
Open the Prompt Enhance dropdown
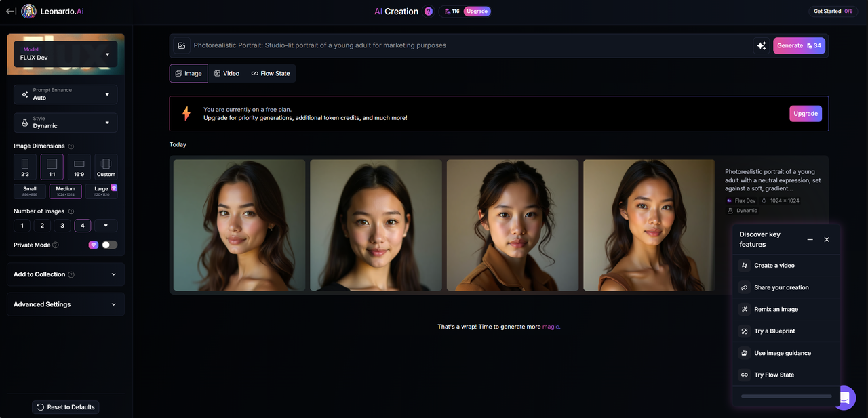pos(66,94)
